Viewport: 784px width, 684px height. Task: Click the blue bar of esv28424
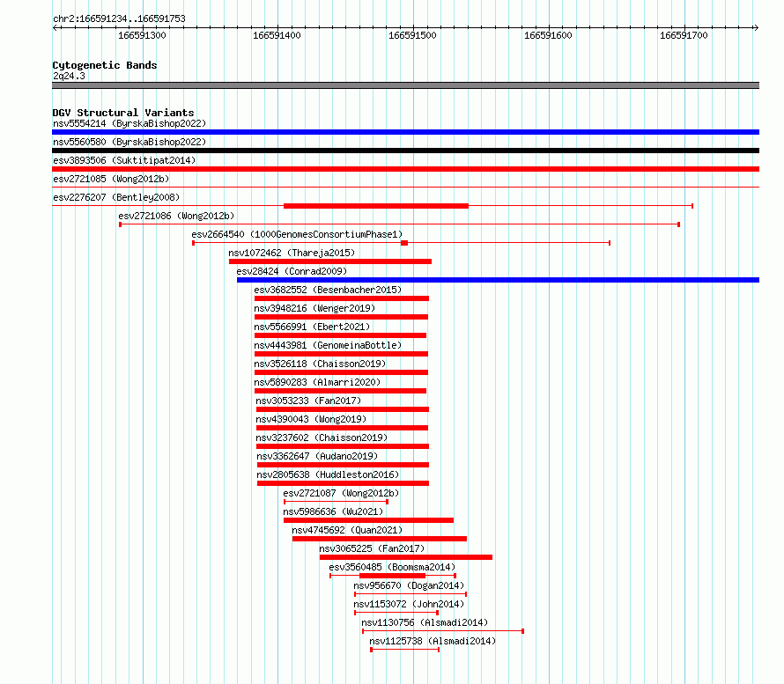(x=498, y=280)
